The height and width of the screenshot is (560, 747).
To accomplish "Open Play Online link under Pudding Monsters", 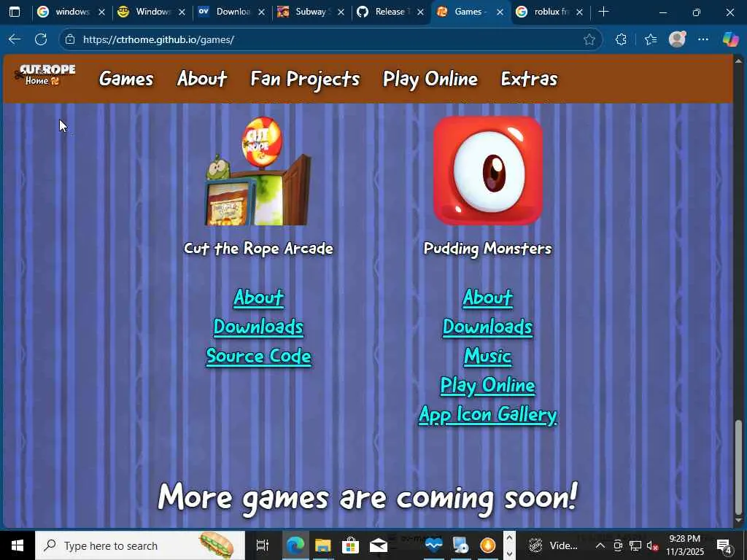I will coord(488,386).
